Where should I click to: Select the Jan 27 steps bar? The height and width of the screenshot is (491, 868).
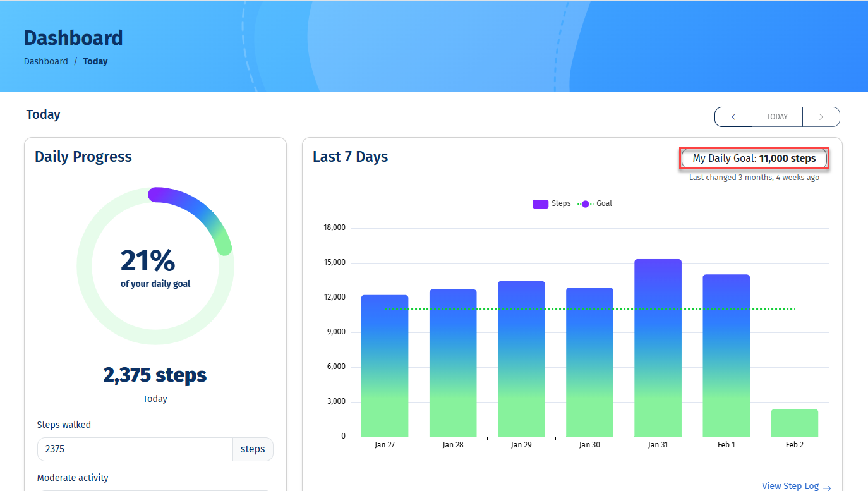point(385,367)
